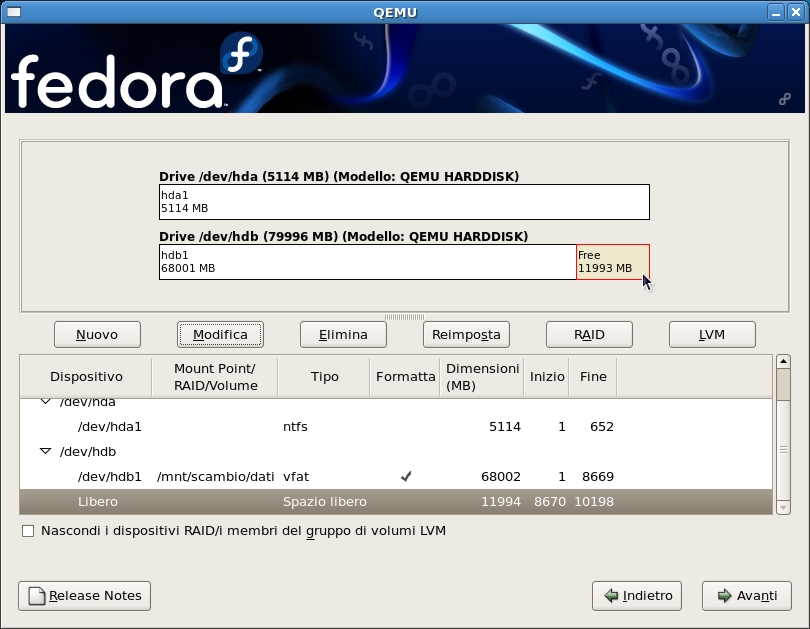Minimize the QEMU window

click(776, 12)
